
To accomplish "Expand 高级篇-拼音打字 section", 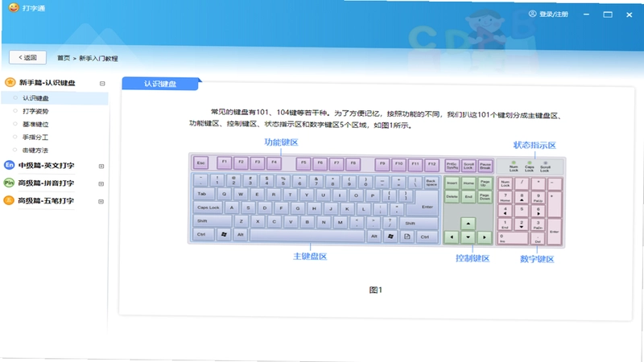I will (101, 184).
